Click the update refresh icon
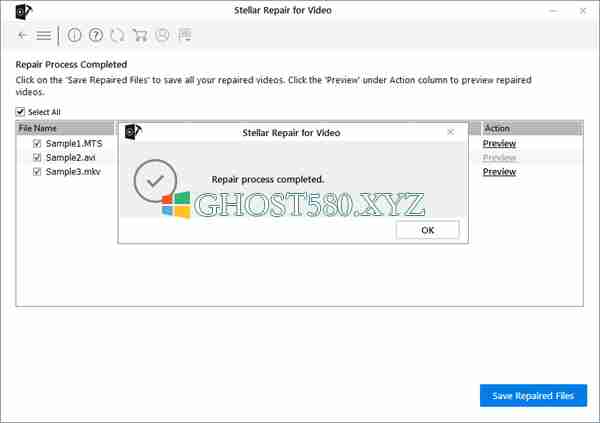 pyautogui.click(x=117, y=35)
